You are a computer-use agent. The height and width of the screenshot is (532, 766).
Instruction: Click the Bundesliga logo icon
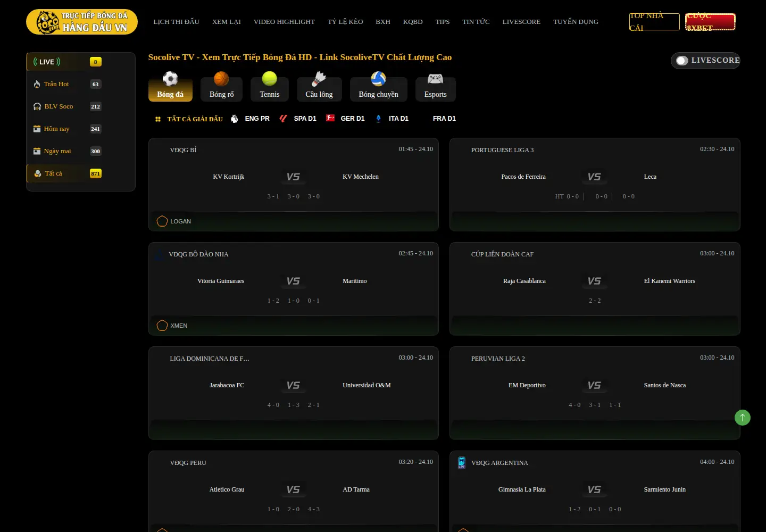[x=330, y=119]
